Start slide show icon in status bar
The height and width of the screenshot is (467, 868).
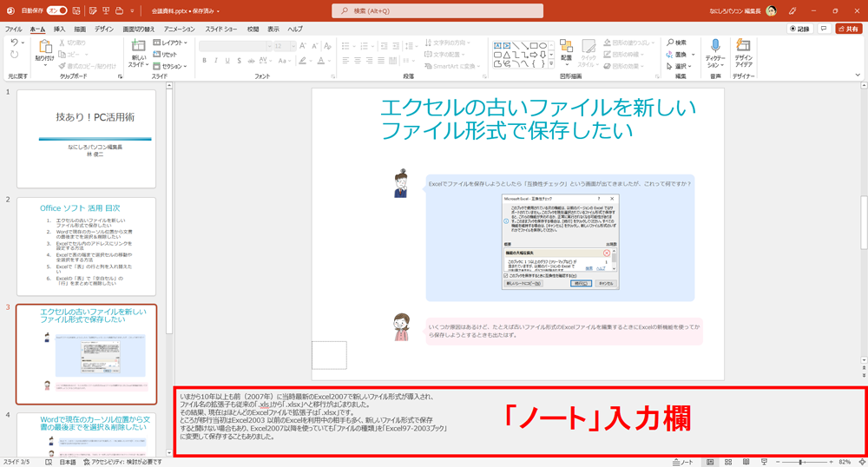pyautogui.click(x=765, y=462)
